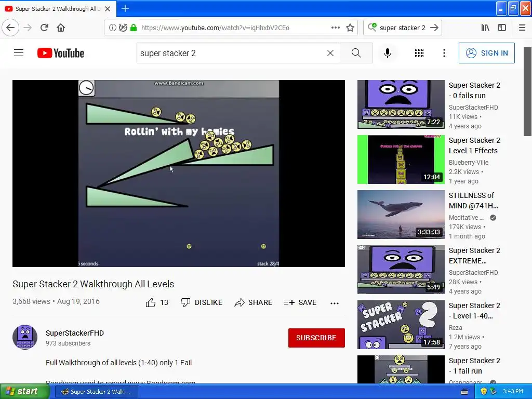Click title Super Stacker 2 - 0 fails run
The image size is (532, 399).
474,90
